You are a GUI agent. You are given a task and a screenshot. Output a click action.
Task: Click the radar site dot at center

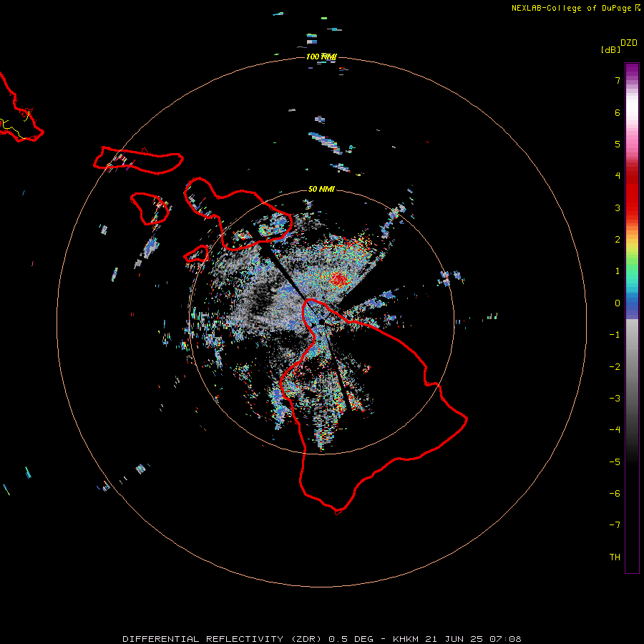coord(322,321)
